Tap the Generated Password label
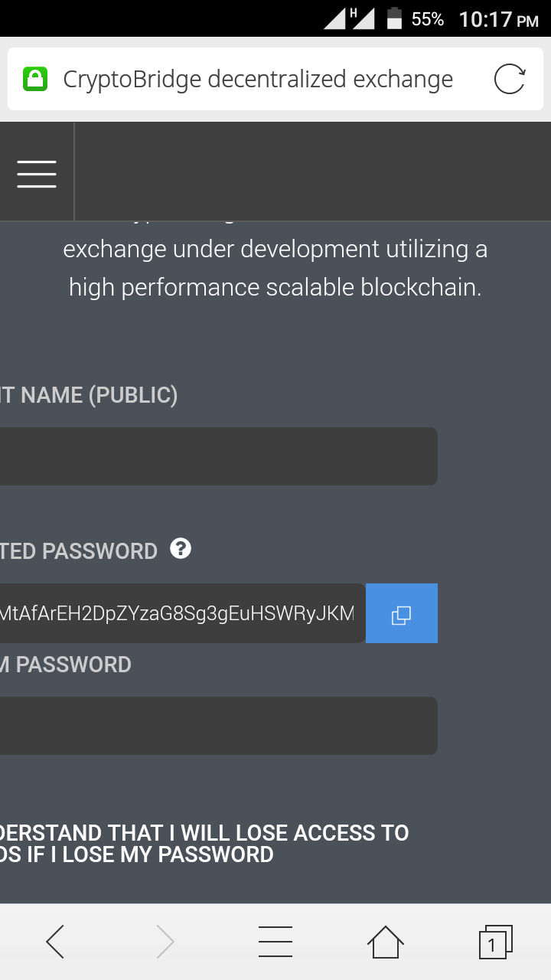The height and width of the screenshot is (980, 551). tap(79, 551)
